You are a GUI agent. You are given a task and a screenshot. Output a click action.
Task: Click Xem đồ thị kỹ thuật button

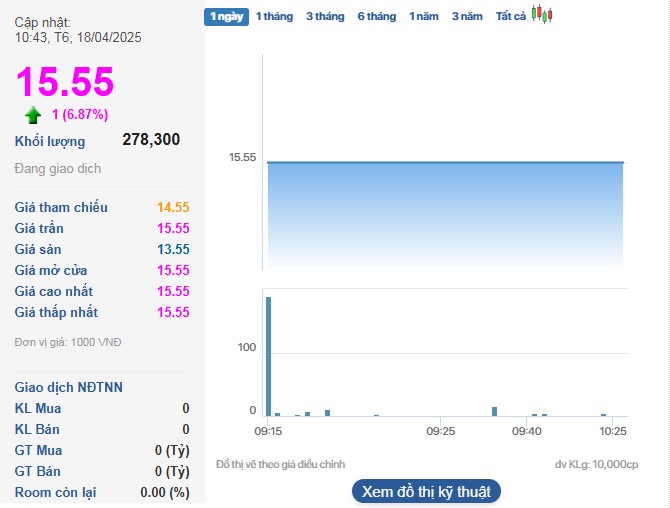point(425,491)
